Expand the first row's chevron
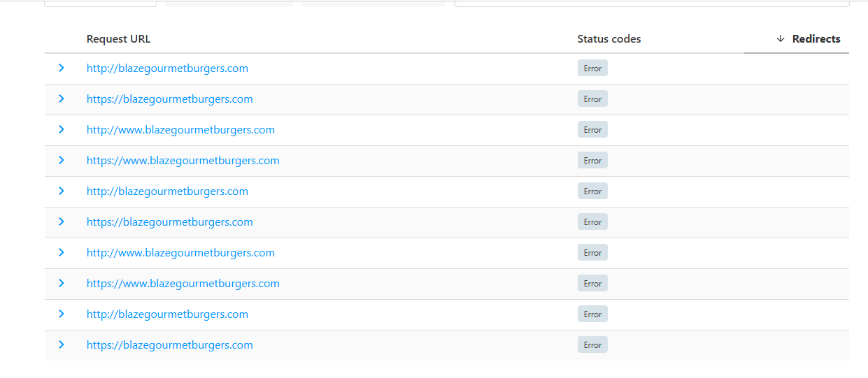This screenshot has height=378, width=868. click(62, 68)
